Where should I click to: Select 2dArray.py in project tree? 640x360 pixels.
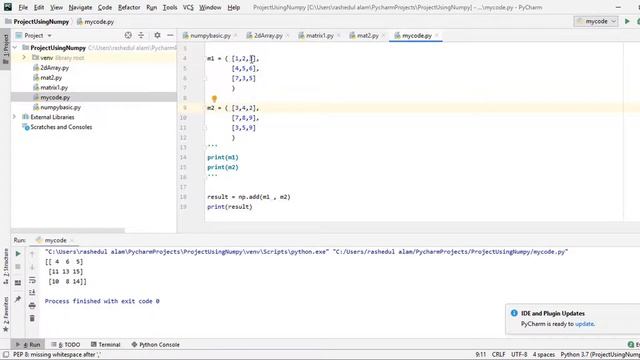click(54, 68)
